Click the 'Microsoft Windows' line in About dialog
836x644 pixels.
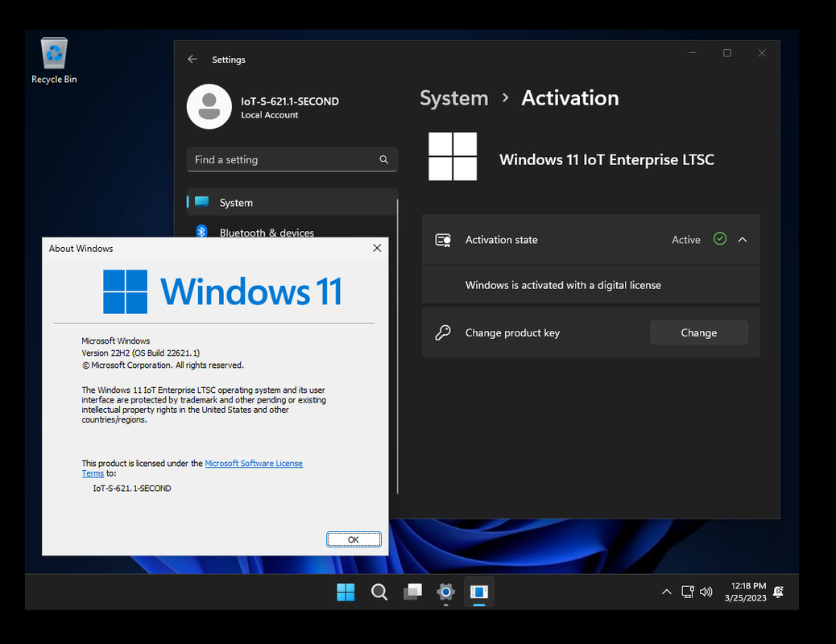(x=116, y=341)
